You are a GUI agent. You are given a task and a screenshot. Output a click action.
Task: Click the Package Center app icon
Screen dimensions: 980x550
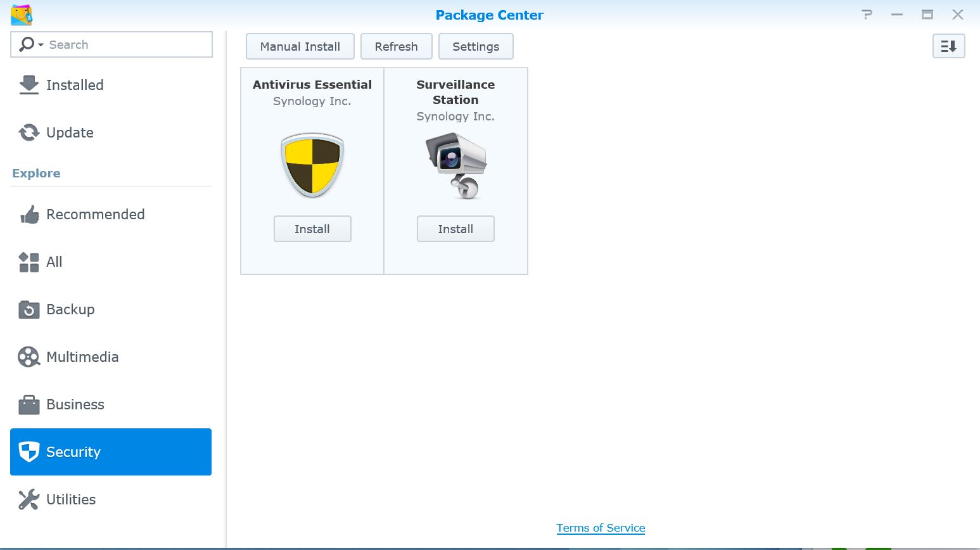click(22, 15)
